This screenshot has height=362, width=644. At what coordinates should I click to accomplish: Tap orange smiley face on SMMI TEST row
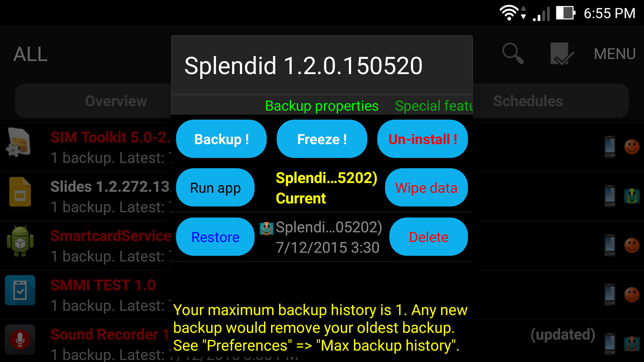(632, 294)
